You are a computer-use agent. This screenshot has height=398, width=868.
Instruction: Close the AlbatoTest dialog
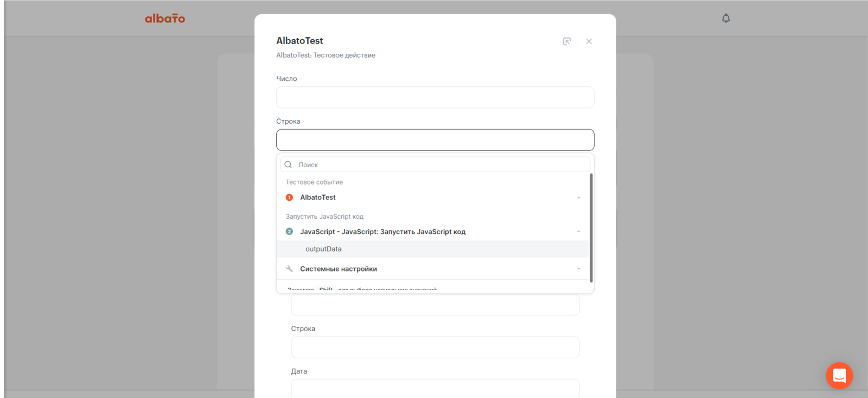point(589,41)
